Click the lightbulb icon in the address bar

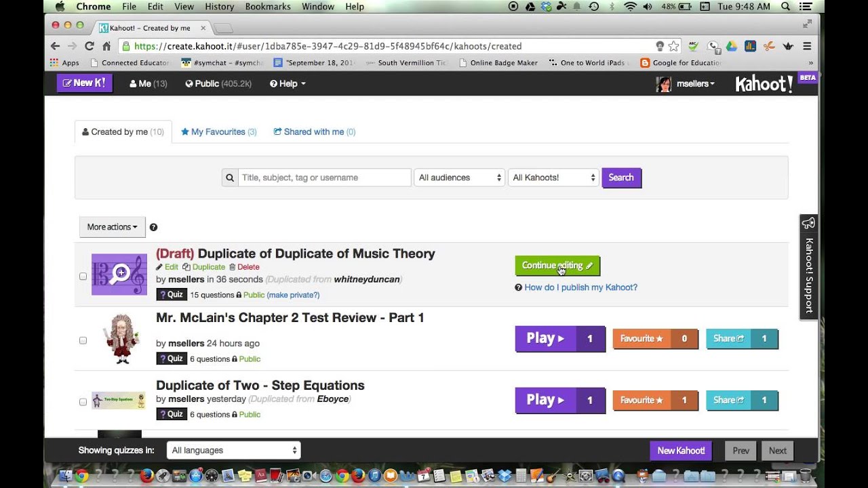(660, 46)
